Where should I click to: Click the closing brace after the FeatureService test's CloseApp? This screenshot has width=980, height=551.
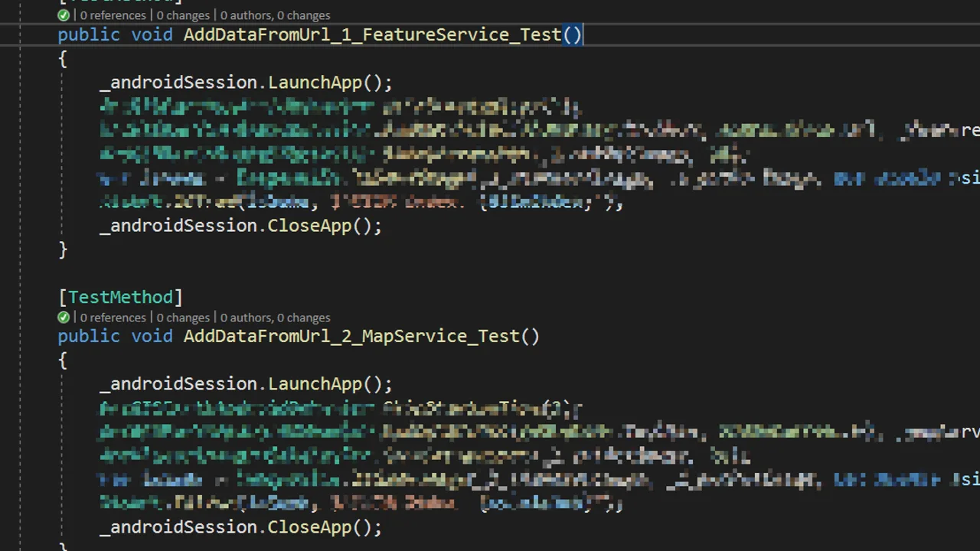click(x=63, y=249)
